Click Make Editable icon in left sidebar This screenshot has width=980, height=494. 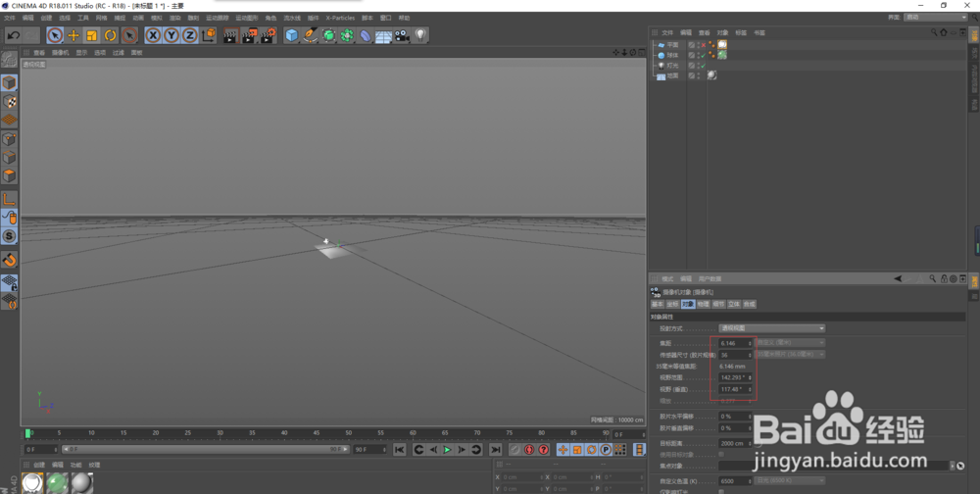click(9, 60)
